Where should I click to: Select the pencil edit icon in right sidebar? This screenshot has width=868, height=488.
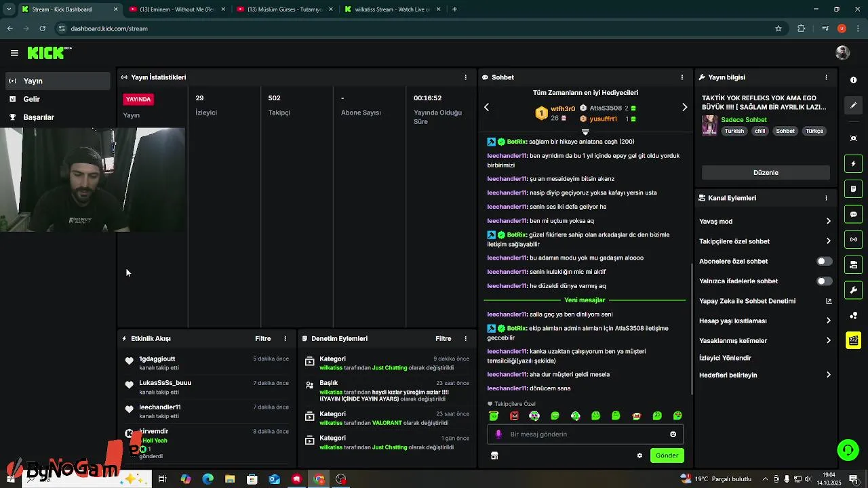point(853,106)
